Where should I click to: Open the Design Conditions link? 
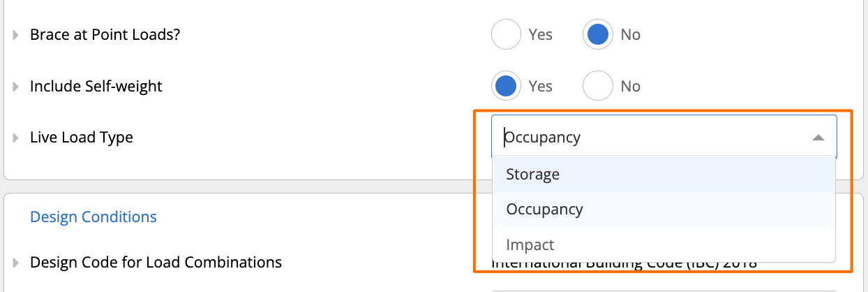tap(93, 217)
